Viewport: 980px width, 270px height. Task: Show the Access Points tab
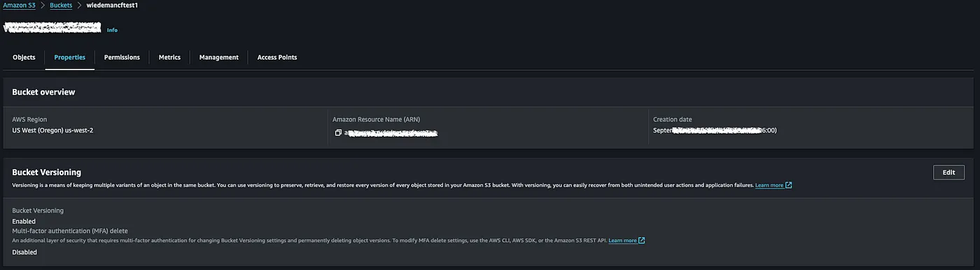coord(277,58)
